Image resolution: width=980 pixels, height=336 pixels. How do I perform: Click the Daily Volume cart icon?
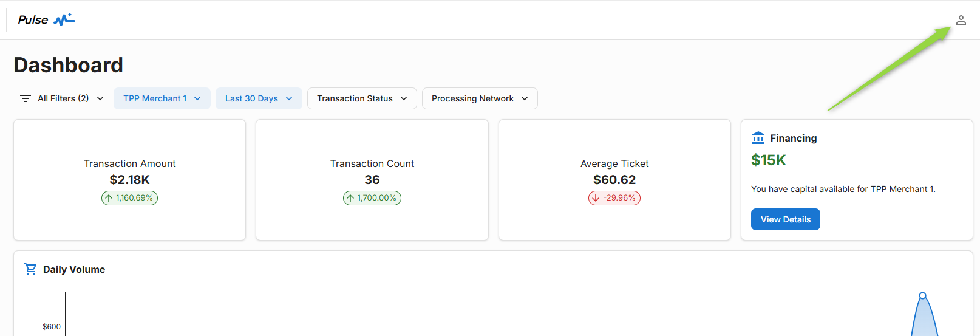tap(30, 269)
